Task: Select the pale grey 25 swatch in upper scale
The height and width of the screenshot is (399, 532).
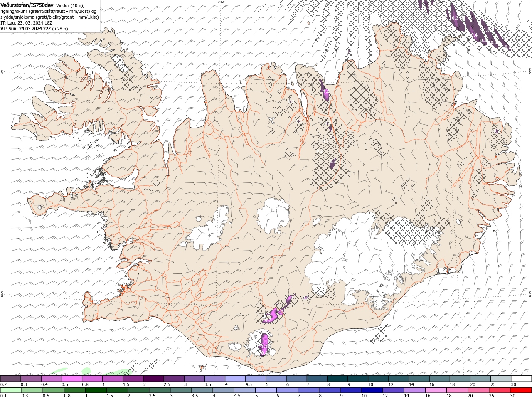Action: point(501,379)
